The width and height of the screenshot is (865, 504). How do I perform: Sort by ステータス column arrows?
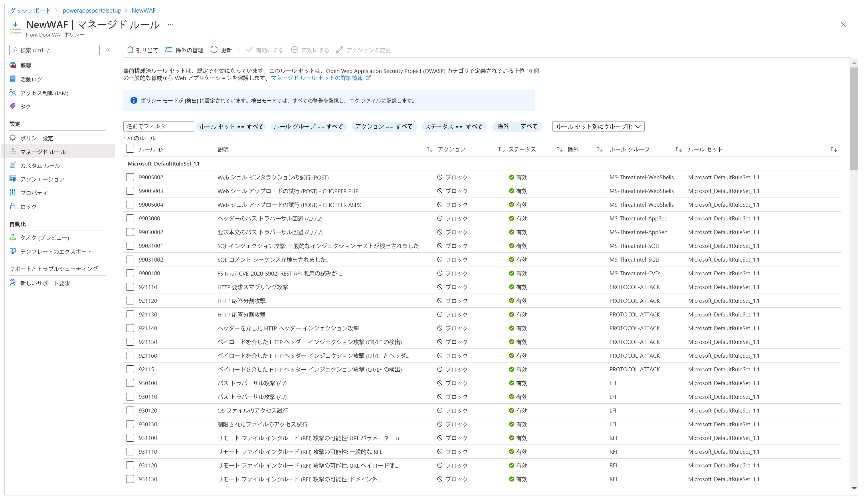560,149
